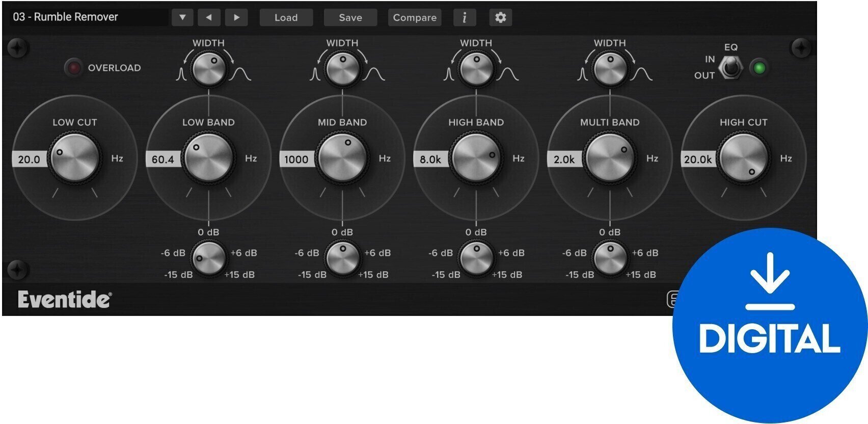This screenshot has width=868, height=424.
Task: Click the Mid Band value field 1000
Action: (x=296, y=159)
